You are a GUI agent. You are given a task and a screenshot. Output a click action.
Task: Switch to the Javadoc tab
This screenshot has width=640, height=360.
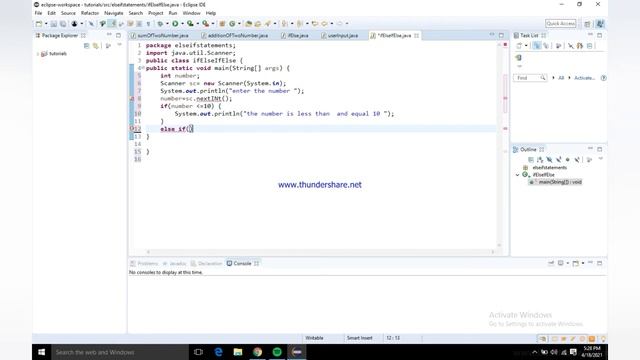coord(174,263)
